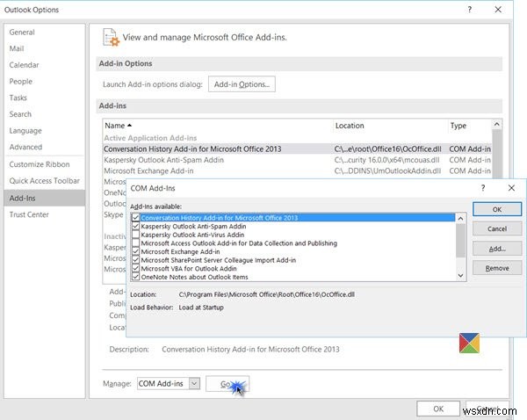
Task: Click the Remove button
Action: pos(497,268)
